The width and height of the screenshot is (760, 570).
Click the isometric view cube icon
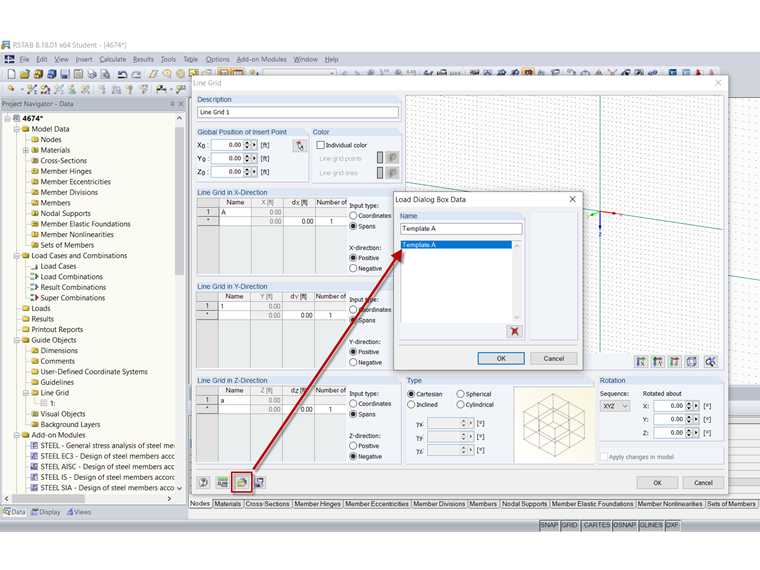point(692,362)
